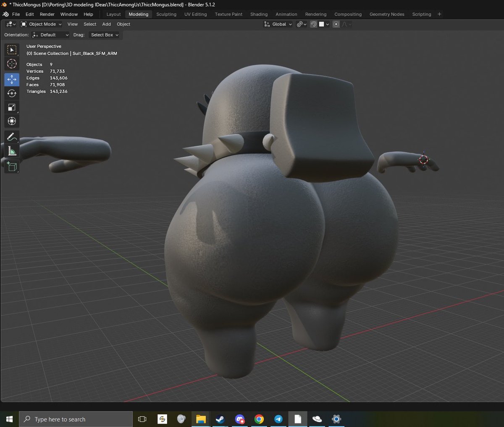
Task: Toggle proportional editing
Action: click(336, 24)
